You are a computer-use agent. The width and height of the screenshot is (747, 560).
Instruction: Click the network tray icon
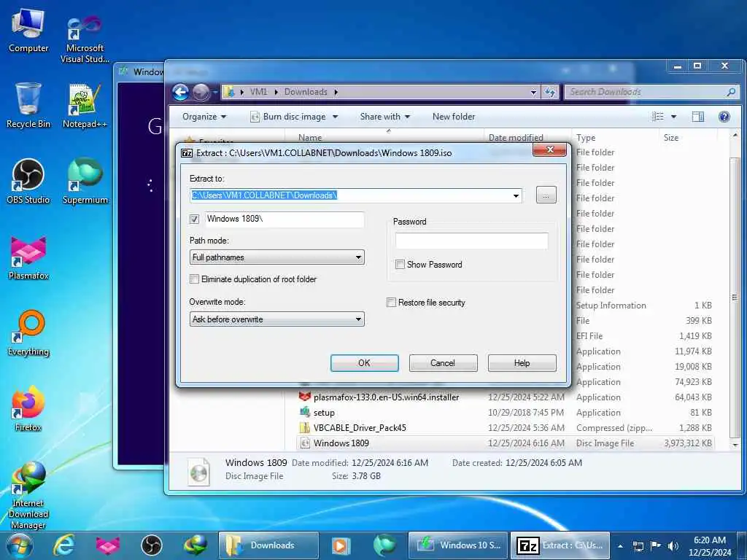[x=638, y=546]
